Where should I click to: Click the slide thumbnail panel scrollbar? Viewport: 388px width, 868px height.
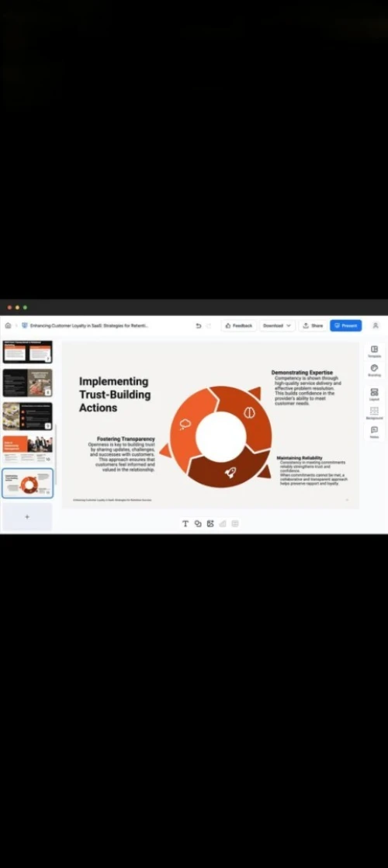[x=55, y=454]
